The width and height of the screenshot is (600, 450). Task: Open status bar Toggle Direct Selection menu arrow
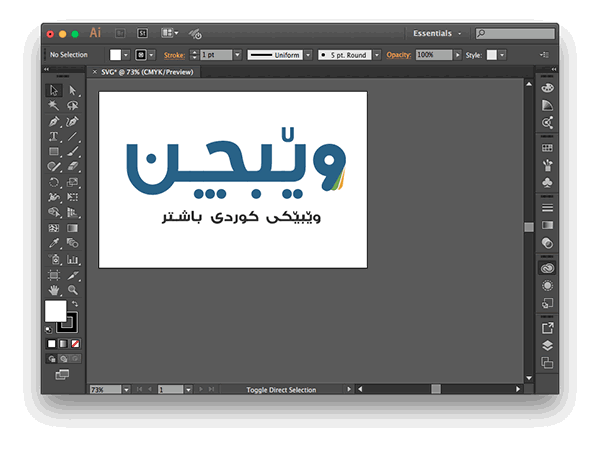click(349, 389)
